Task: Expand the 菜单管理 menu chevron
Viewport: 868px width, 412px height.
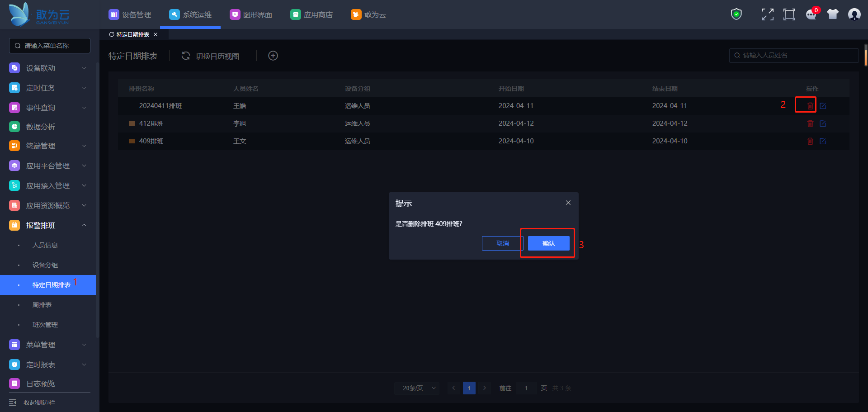Action: click(84, 345)
